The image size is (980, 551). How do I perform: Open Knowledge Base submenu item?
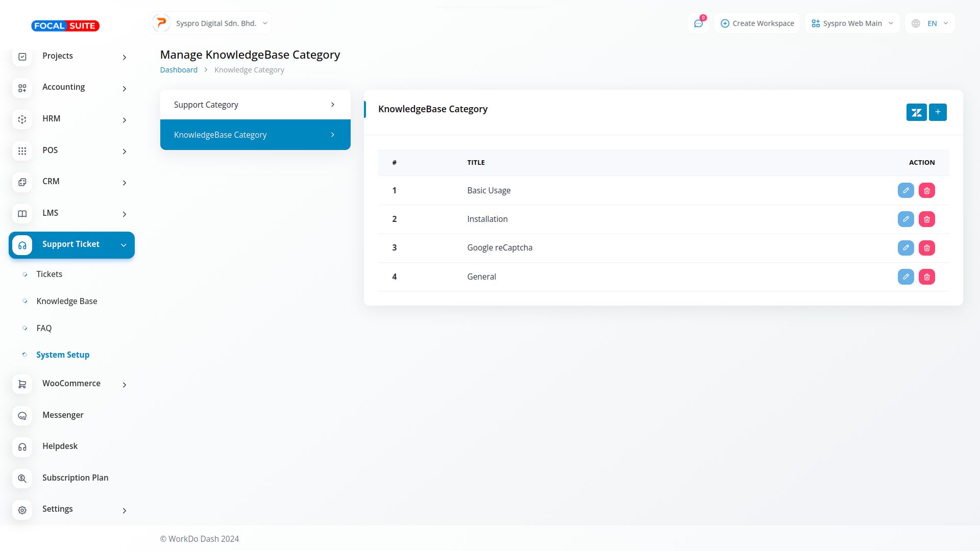click(67, 302)
